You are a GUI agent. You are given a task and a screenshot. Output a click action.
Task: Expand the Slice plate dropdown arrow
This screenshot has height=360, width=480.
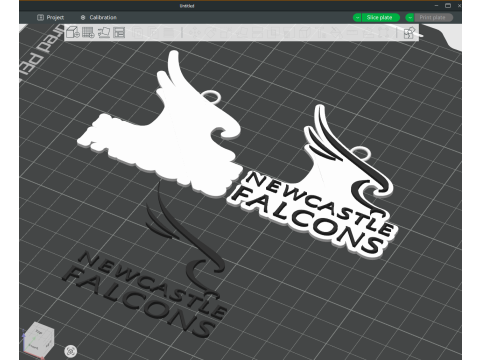[357, 17]
